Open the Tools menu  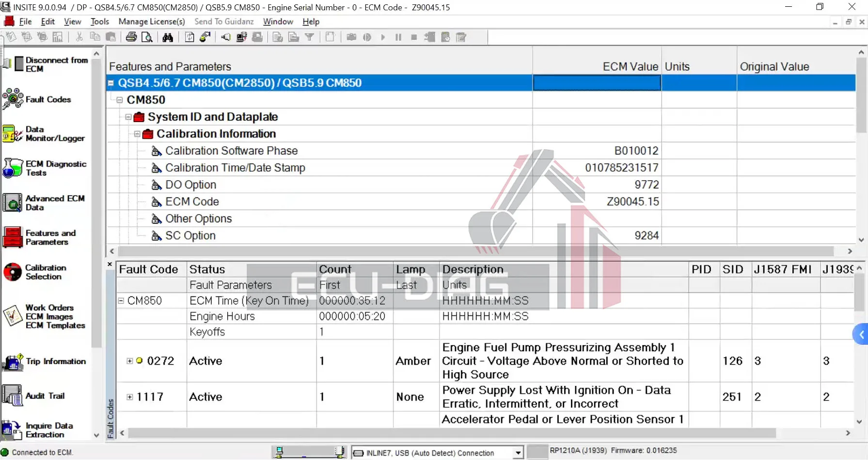100,22
